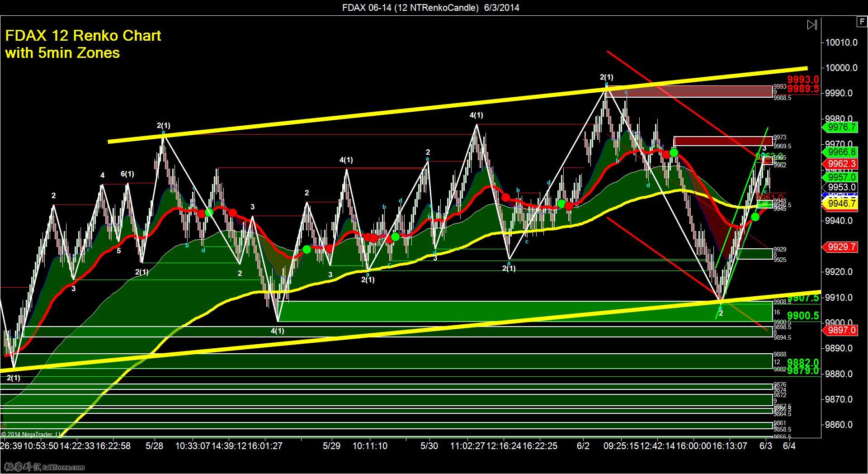This screenshot has height=474, width=868.
Task: Select the red 9993.0 zone label
Action: (803, 80)
